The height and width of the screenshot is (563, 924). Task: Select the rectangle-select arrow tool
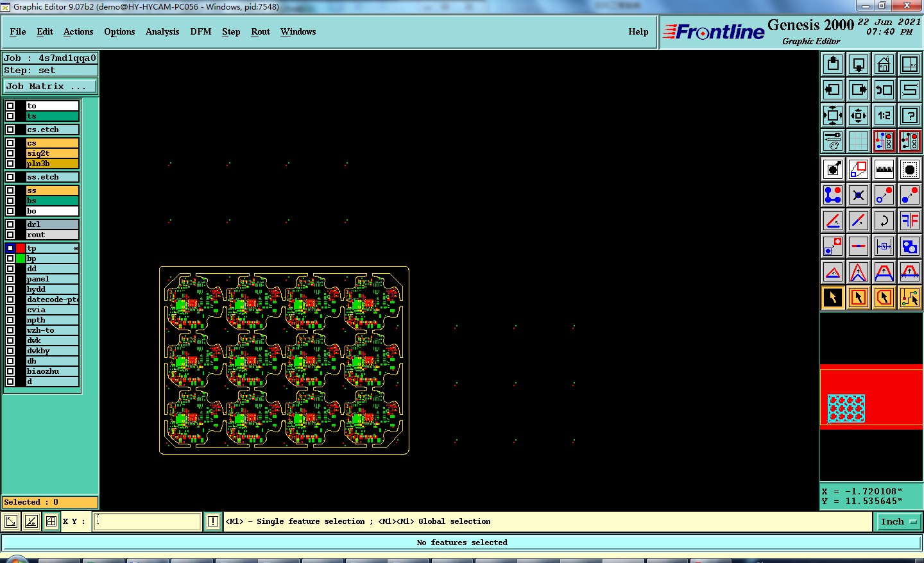(x=859, y=298)
